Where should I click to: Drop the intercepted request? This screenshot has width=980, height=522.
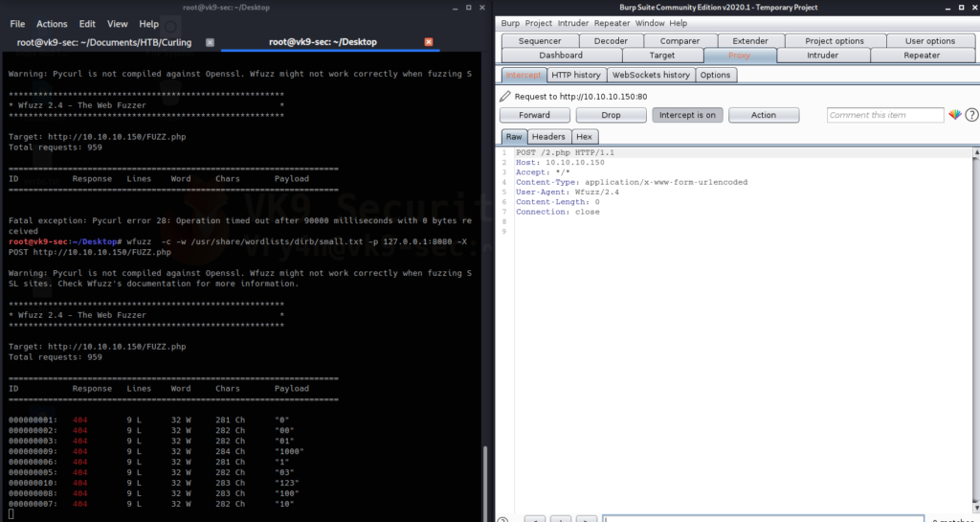point(611,115)
